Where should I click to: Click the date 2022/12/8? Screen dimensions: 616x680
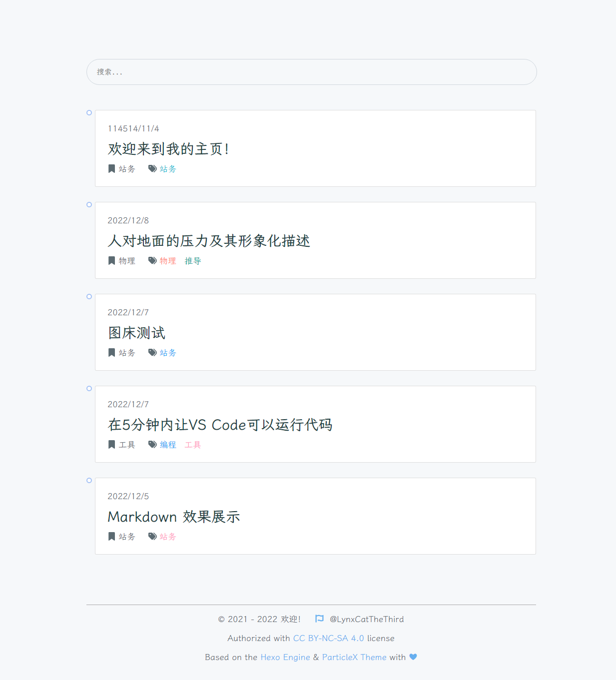(x=128, y=220)
